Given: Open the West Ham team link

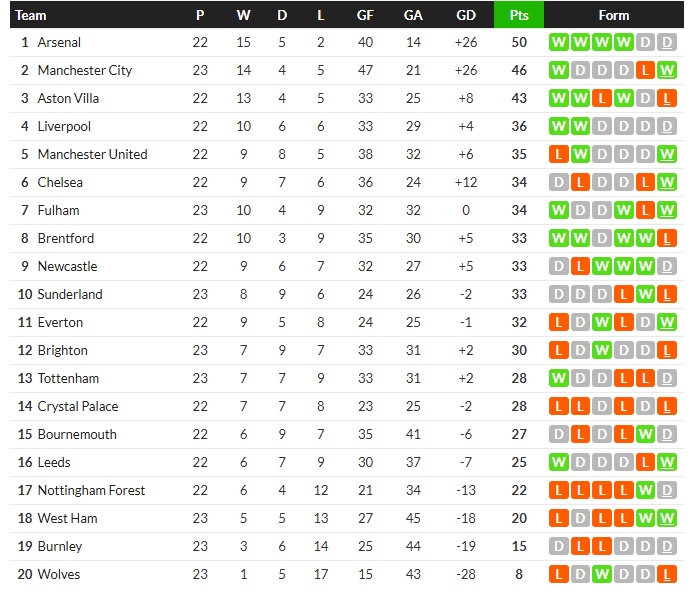Looking at the screenshot, I should point(66,519).
